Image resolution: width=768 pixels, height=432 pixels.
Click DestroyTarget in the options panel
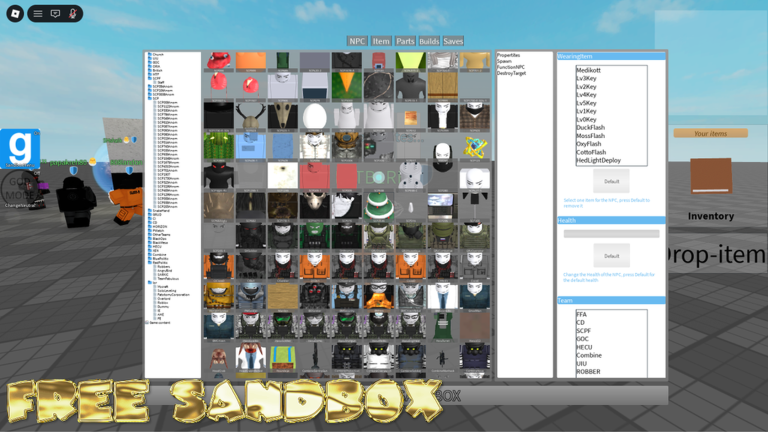pos(512,73)
